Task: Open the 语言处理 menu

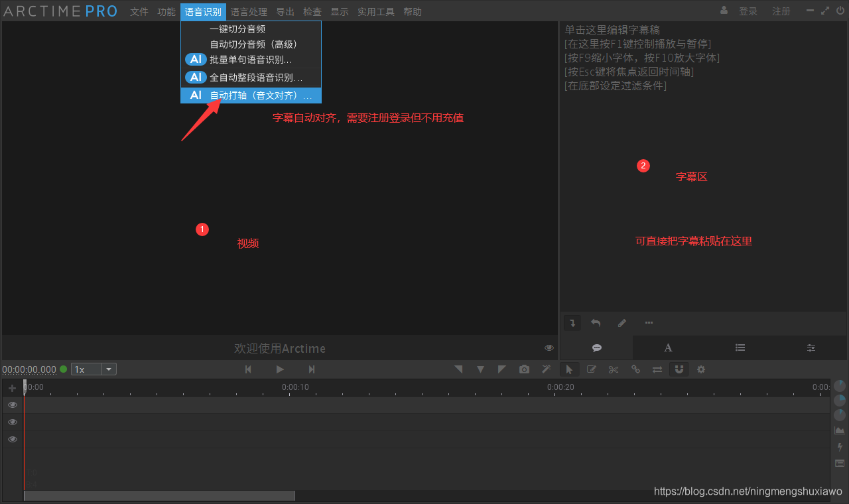Action: click(249, 12)
